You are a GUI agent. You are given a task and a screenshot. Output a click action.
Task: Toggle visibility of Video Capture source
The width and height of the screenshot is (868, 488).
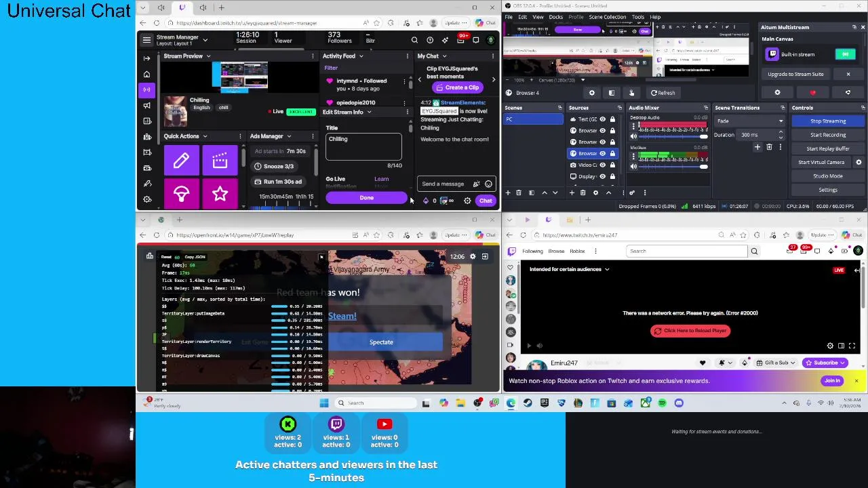pos(602,165)
